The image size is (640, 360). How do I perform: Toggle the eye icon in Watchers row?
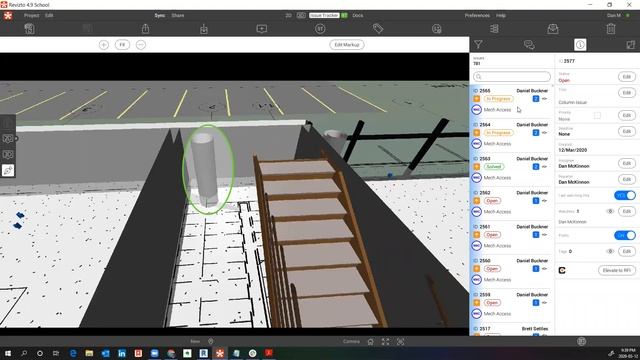pos(610,211)
